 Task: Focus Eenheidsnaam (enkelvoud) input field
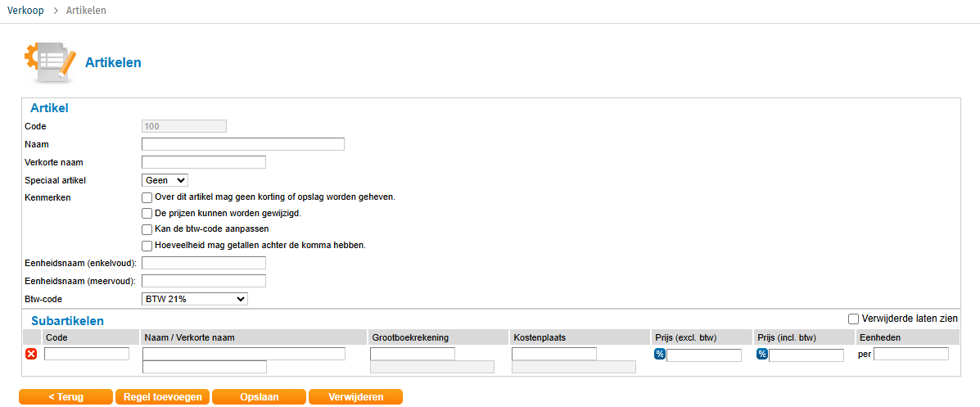(x=204, y=263)
